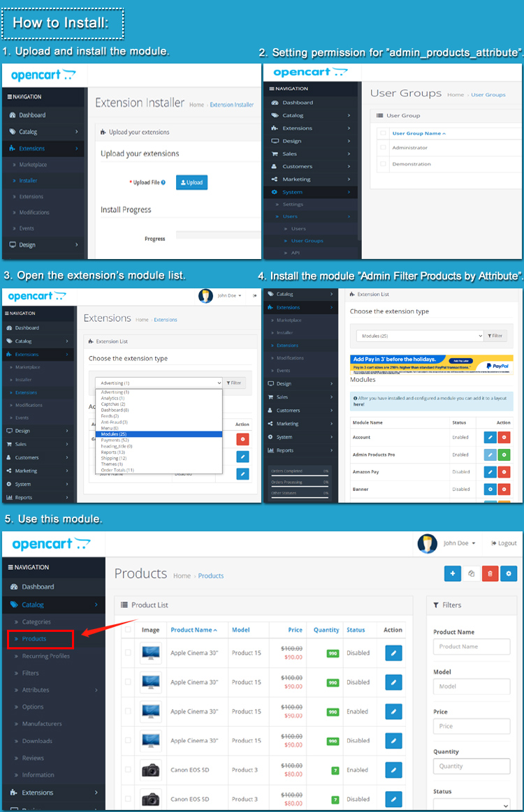Image resolution: width=524 pixels, height=812 pixels.
Task: Tick checkbox for first Apple Cinema 30" row
Action: (128, 653)
